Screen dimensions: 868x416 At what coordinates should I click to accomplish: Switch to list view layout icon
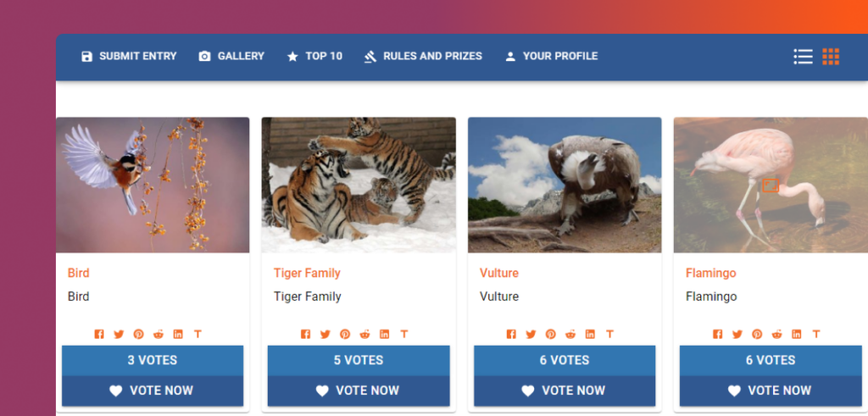pos(803,57)
